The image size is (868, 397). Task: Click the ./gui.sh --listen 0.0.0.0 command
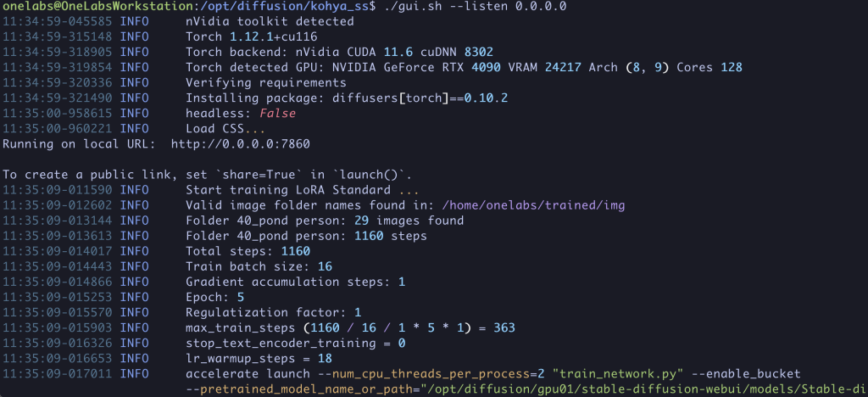point(475,7)
